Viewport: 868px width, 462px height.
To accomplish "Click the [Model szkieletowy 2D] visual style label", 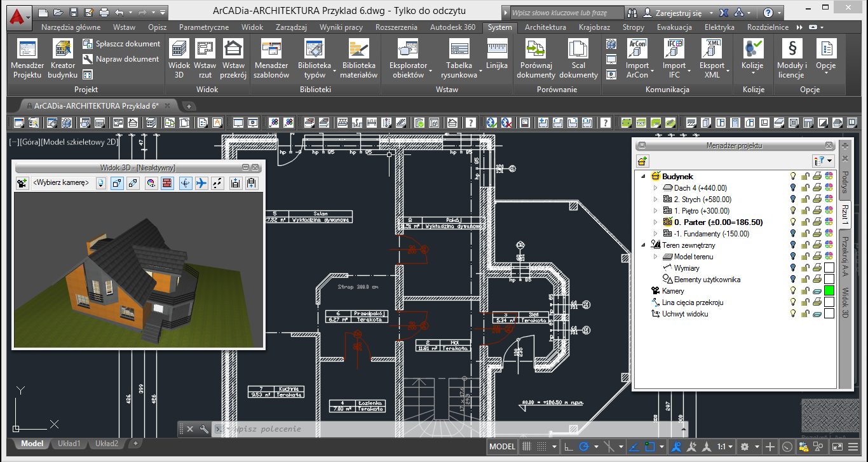I will pyautogui.click(x=78, y=142).
